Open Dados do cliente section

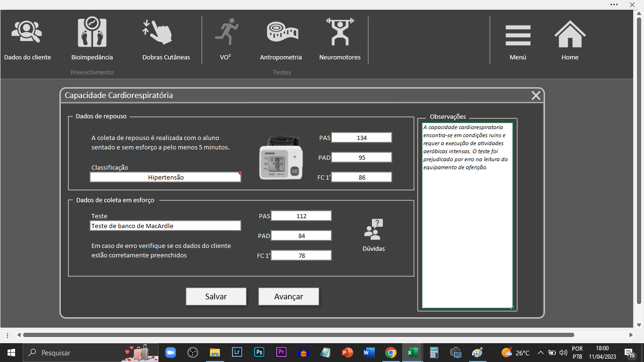[x=27, y=33]
